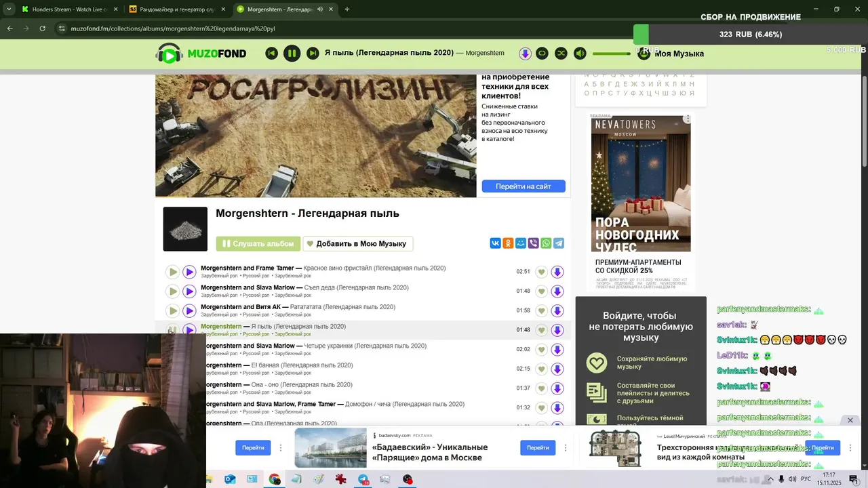Play Красное вино фристайл with purple play button

189,272
